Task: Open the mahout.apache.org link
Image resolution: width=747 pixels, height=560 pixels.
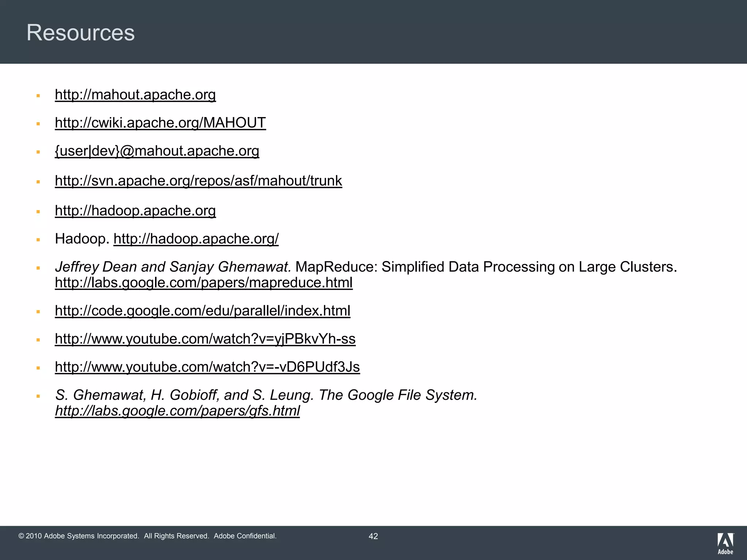Action: coord(135,95)
